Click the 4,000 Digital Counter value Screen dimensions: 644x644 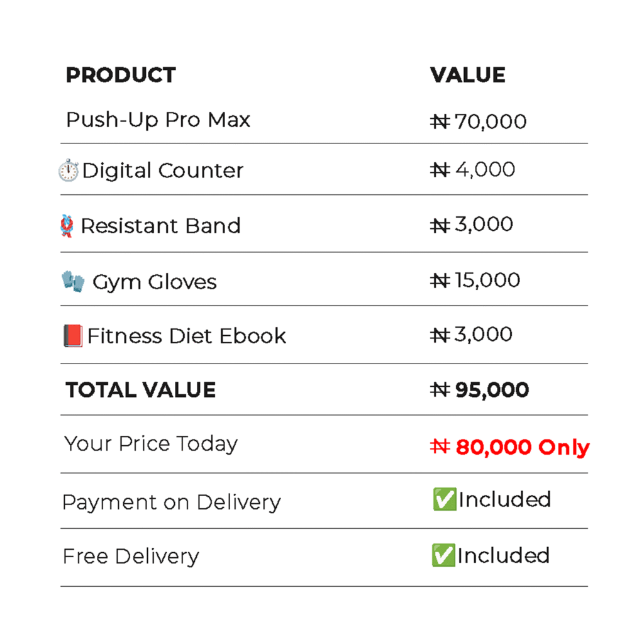pos(485,170)
